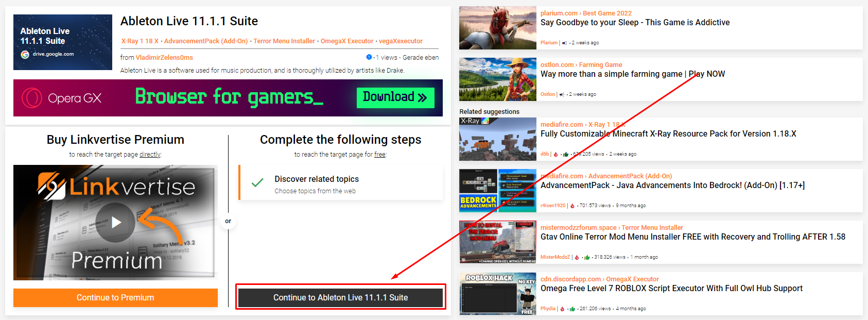Click the "Related suggestions" heading
Screen dimensions: 868x320
click(490, 112)
